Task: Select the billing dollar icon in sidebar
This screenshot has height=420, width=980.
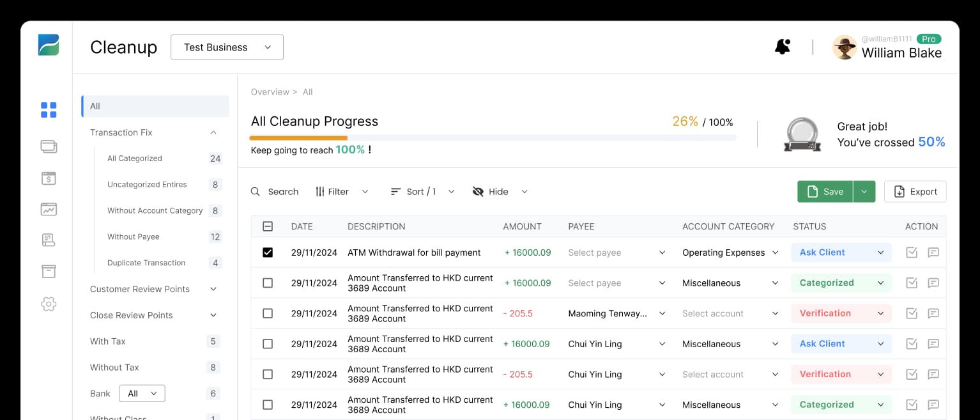Action: (x=48, y=178)
